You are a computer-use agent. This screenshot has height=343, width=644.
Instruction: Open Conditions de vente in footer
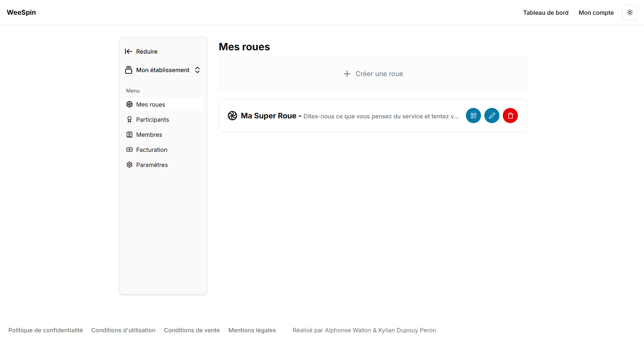click(192, 330)
